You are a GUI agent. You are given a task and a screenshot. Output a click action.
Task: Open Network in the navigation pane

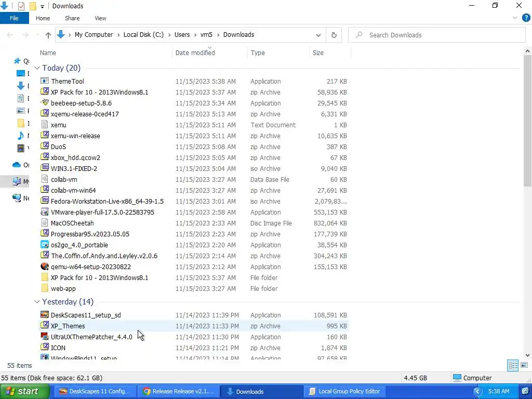click(20, 198)
